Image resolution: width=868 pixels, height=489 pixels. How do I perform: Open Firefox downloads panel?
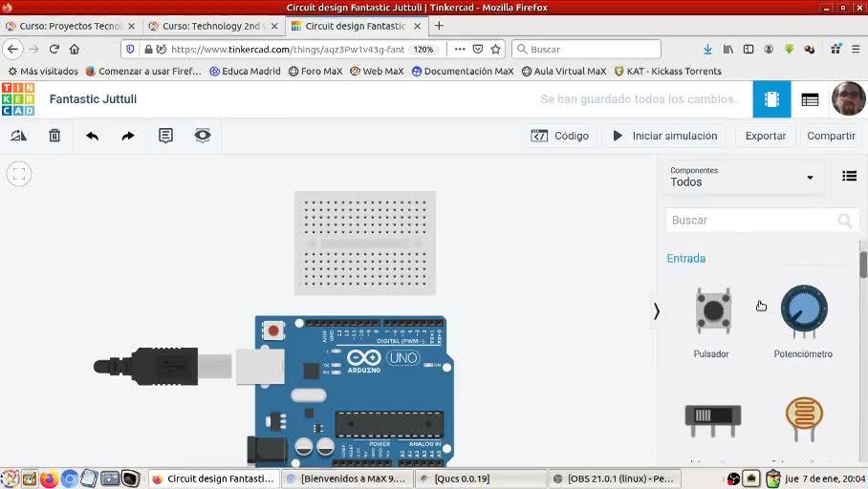707,50
